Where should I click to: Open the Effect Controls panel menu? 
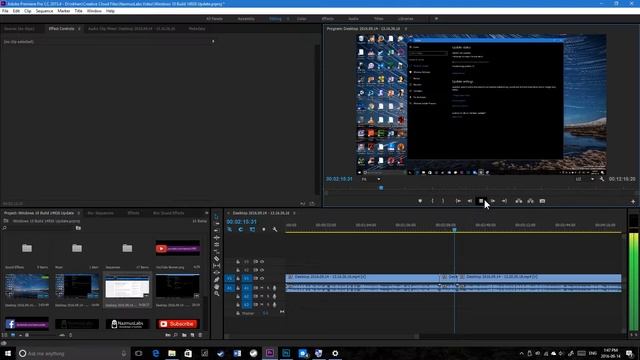pos(79,29)
